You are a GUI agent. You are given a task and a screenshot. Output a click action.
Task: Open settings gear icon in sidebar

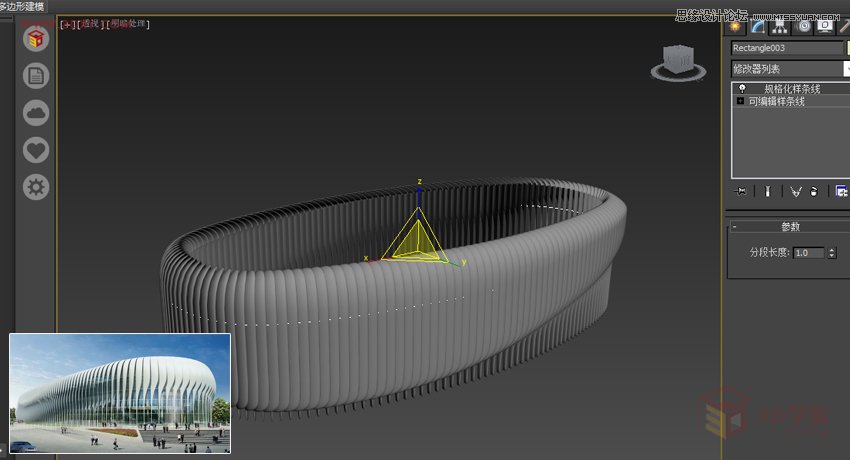[x=36, y=187]
